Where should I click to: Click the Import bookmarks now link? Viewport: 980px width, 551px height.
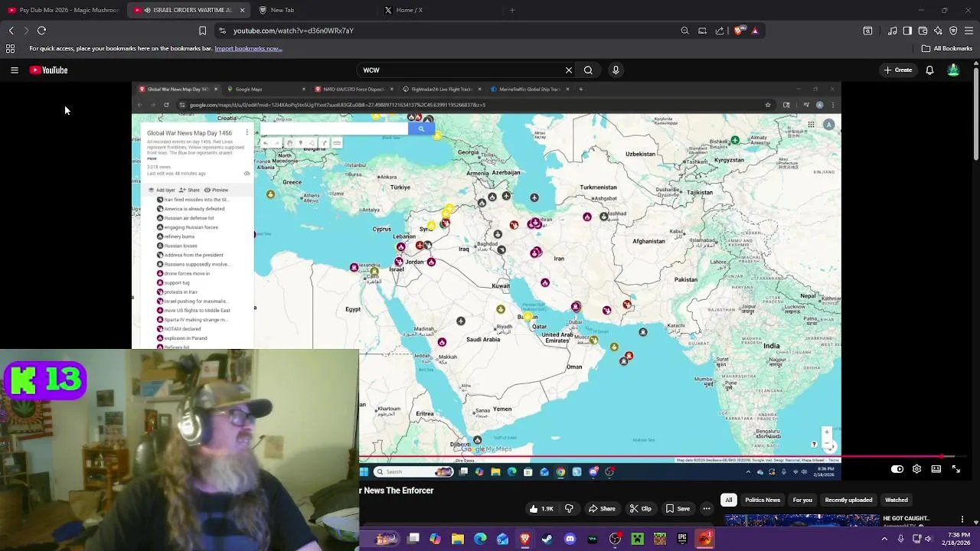pyautogui.click(x=249, y=48)
